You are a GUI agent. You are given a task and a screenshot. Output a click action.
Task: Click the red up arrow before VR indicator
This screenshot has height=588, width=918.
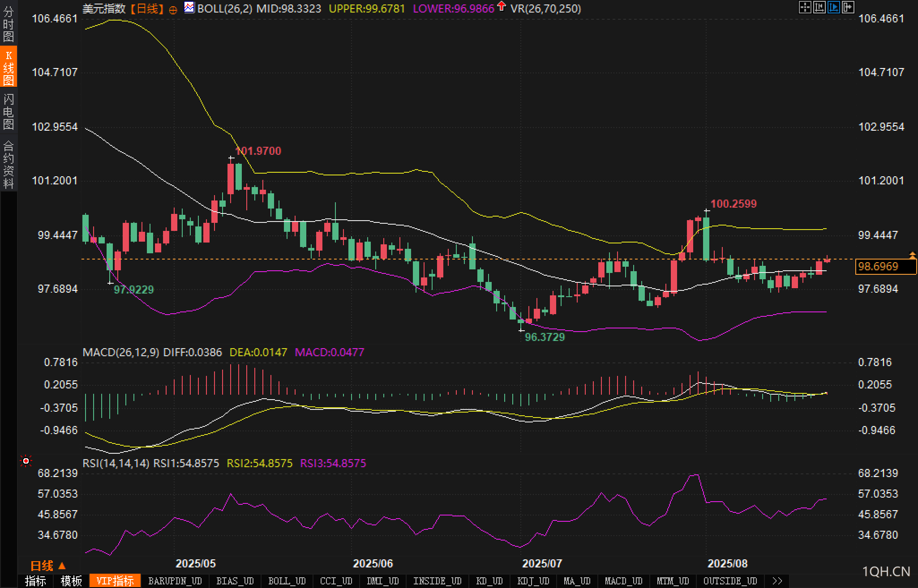502,6
